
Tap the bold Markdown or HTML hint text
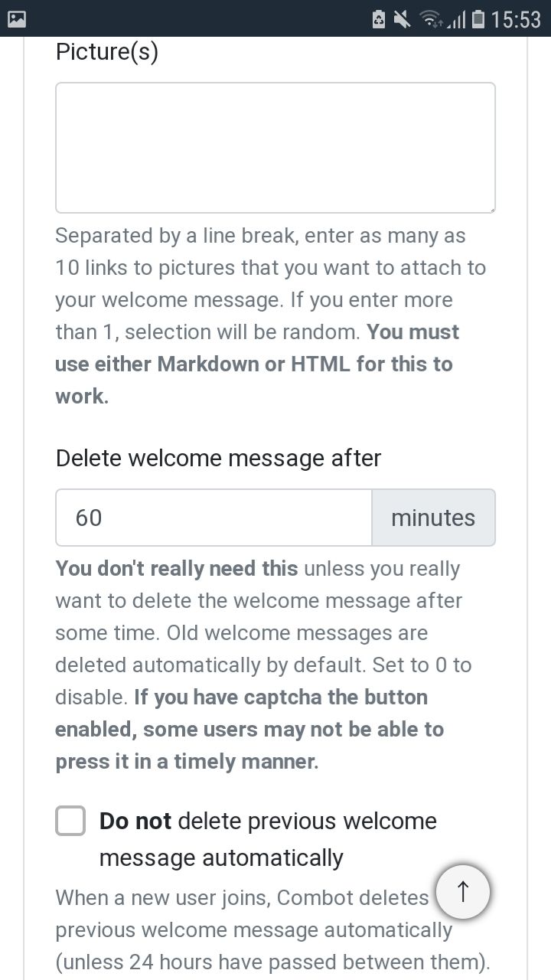coord(257,364)
